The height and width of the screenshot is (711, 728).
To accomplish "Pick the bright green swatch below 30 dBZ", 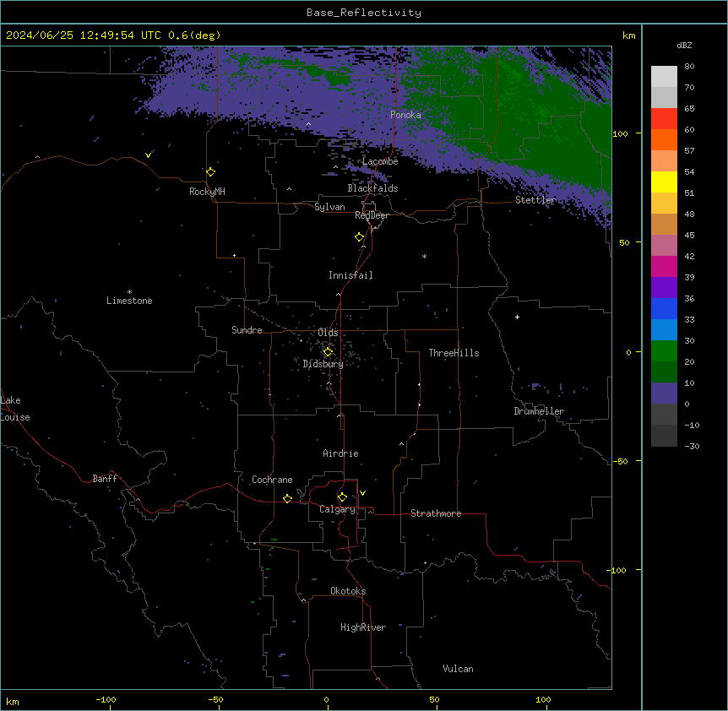I will pos(664,351).
